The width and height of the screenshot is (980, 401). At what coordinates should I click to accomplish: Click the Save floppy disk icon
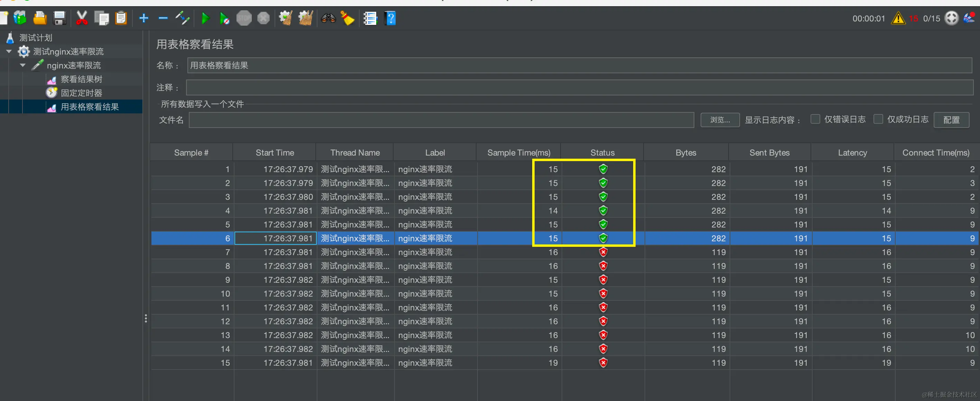(60, 18)
